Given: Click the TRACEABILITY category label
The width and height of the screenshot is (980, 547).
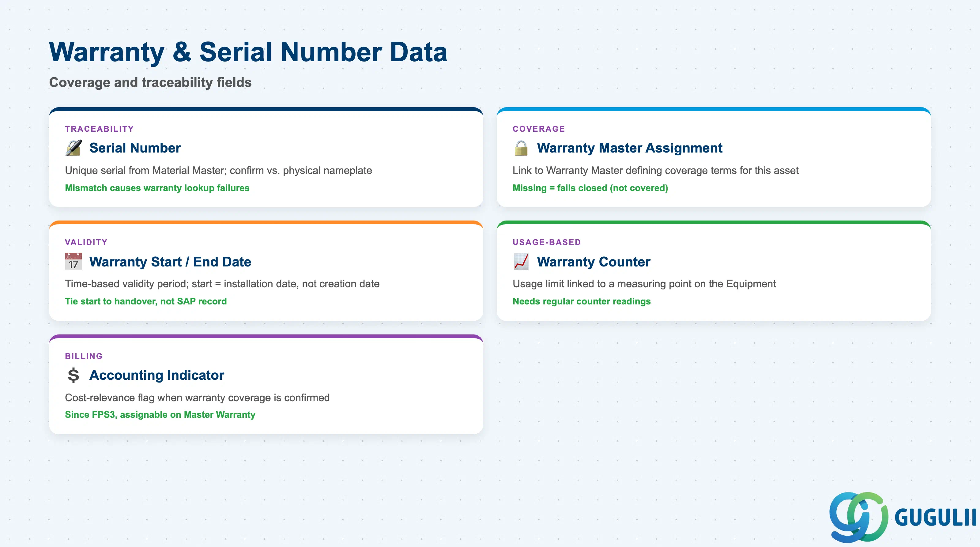Looking at the screenshot, I should click(99, 129).
